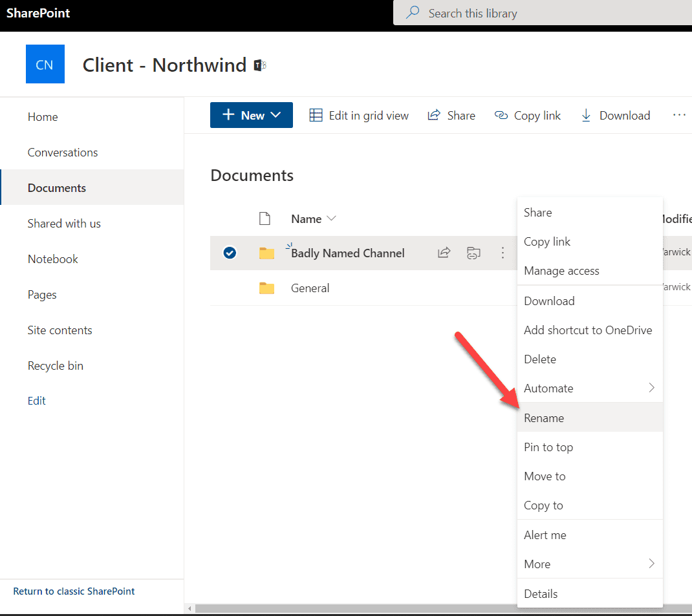Select Delete in the context menu
This screenshot has height=616, width=692.
point(540,359)
